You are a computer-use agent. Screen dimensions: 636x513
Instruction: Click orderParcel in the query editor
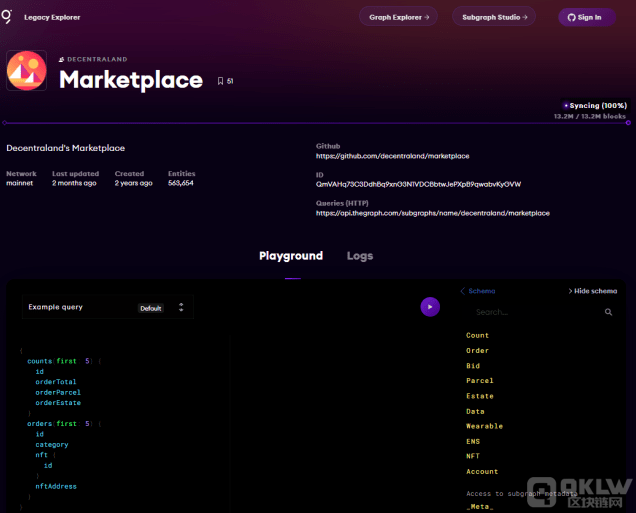click(58, 393)
